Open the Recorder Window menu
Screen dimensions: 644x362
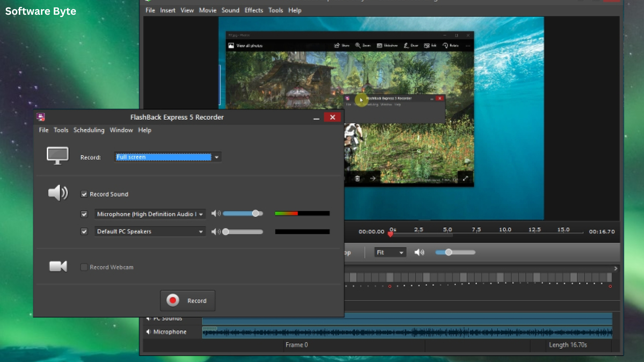point(121,130)
